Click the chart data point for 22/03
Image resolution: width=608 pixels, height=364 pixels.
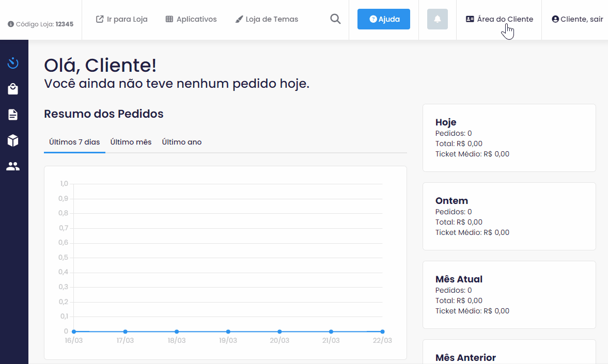pyautogui.click(x=382, y=331)
